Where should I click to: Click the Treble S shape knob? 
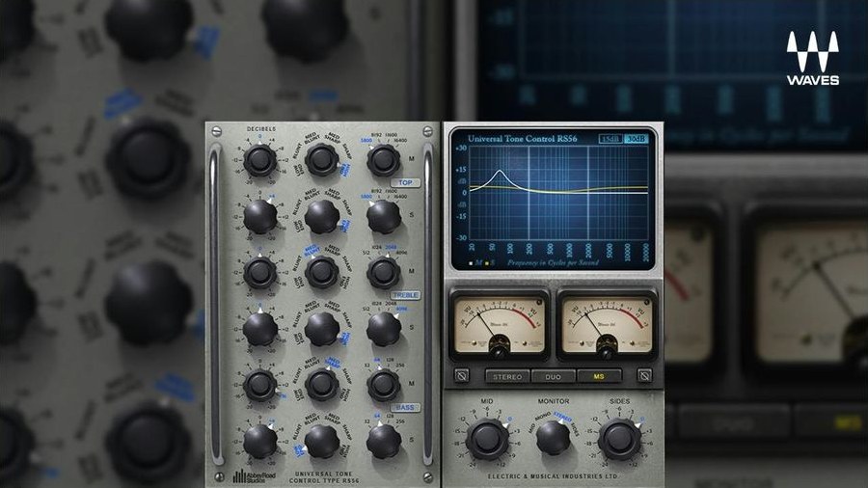click(322, 329)
